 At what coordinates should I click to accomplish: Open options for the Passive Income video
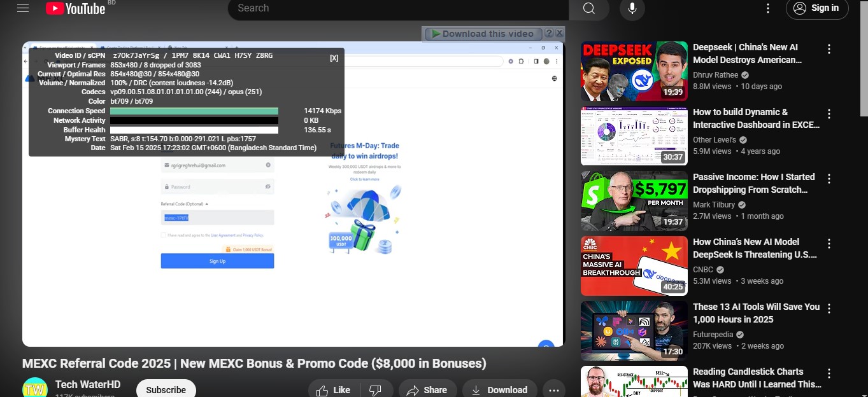point(829,179)
